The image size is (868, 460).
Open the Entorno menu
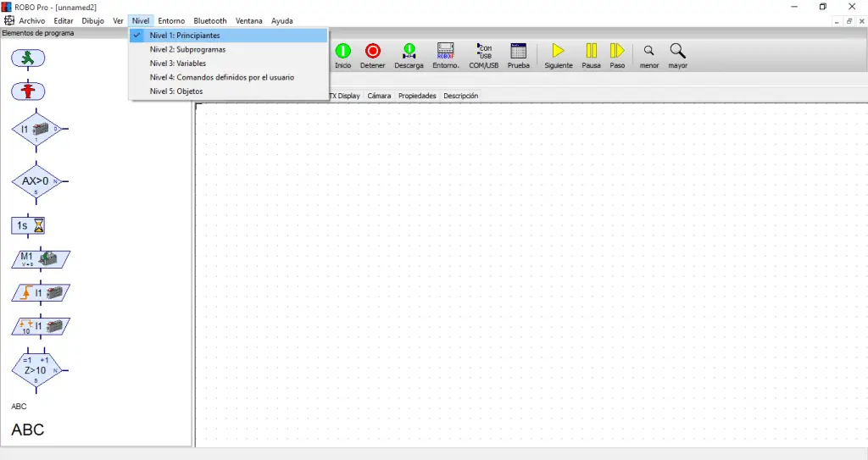[x=171, y=20]
